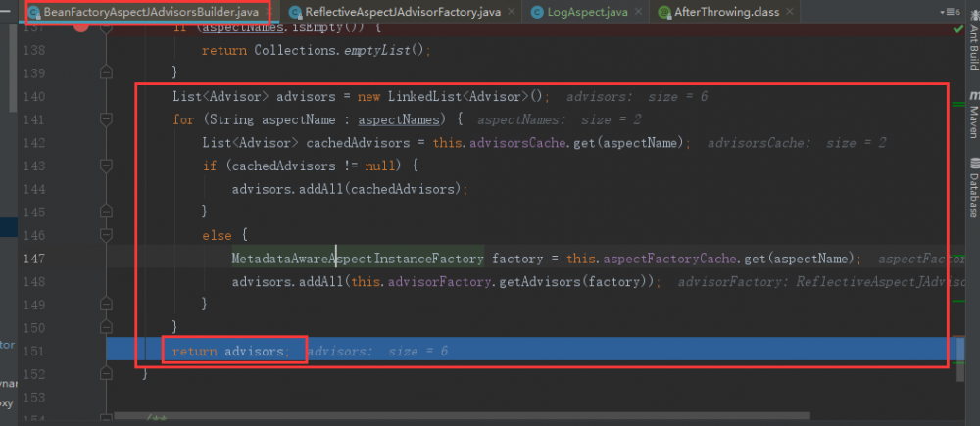Click 'cachedAdvisors' declaration on line 142
The height and width of the screenshot is (426, 980).
pyautogui.click(x=358, y=142)
